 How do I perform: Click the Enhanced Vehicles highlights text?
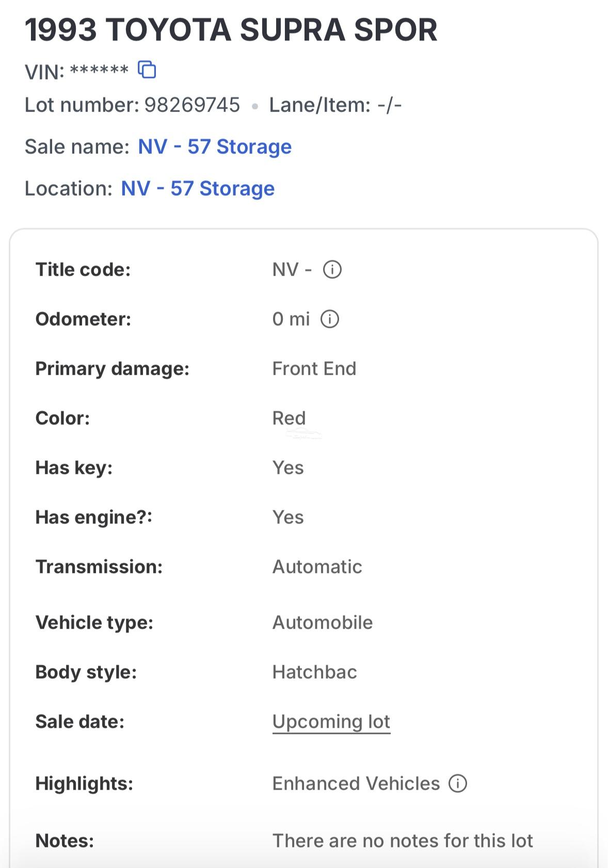pyautogui.click(x=356, y=783)
